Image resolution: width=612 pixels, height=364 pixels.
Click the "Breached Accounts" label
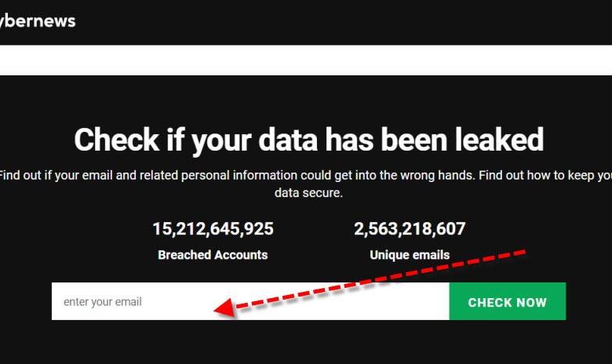pos(213,254)
